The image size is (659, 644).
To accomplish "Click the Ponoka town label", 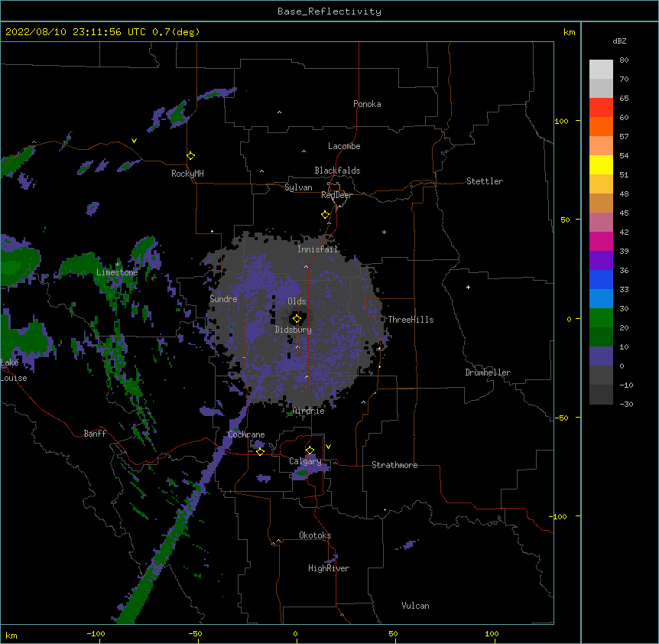I will coord(367,104).
